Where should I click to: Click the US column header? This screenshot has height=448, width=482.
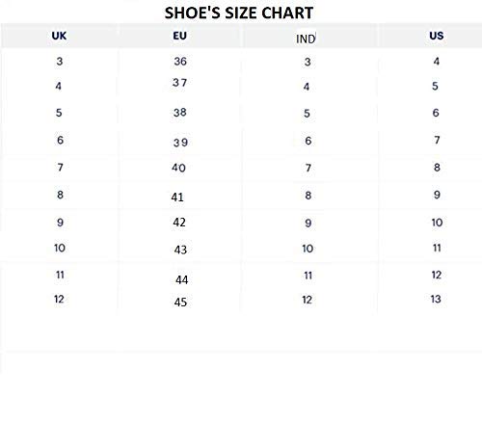437,36
